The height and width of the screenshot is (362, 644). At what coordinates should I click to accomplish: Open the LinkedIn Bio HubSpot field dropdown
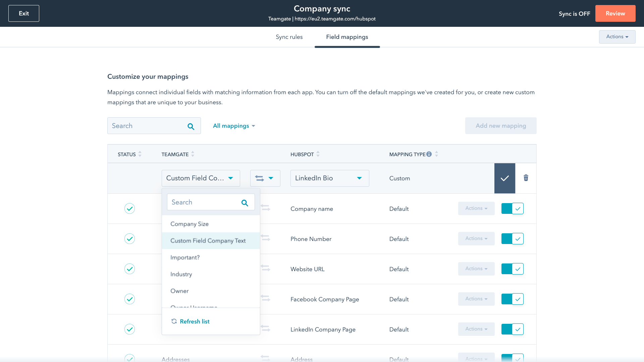(x=329, y=178)
